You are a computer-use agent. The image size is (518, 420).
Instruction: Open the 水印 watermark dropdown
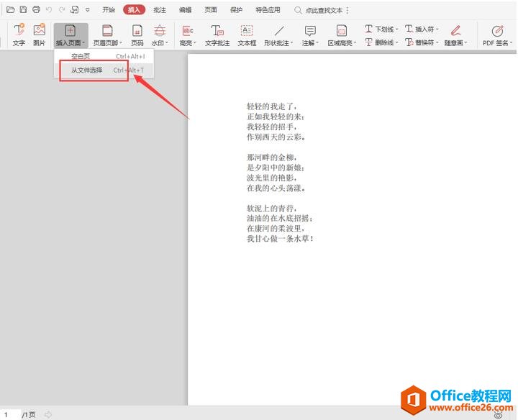point(159,43)
